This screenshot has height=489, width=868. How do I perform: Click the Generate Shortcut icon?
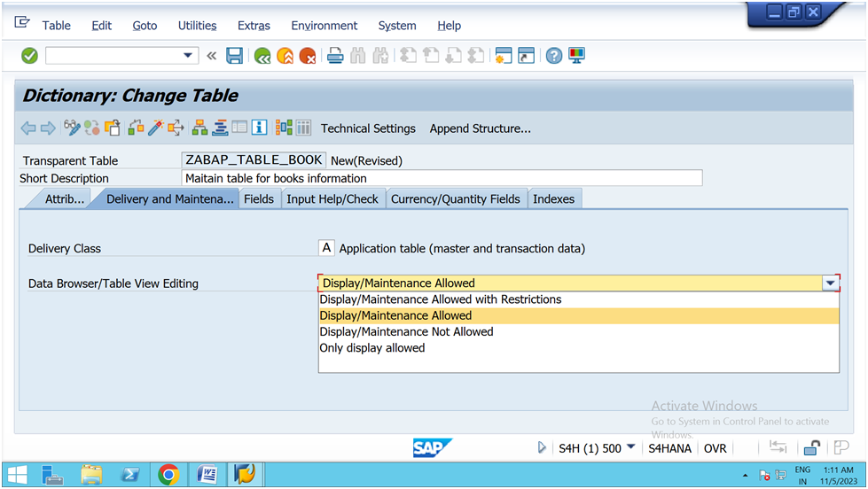(526, 55)
